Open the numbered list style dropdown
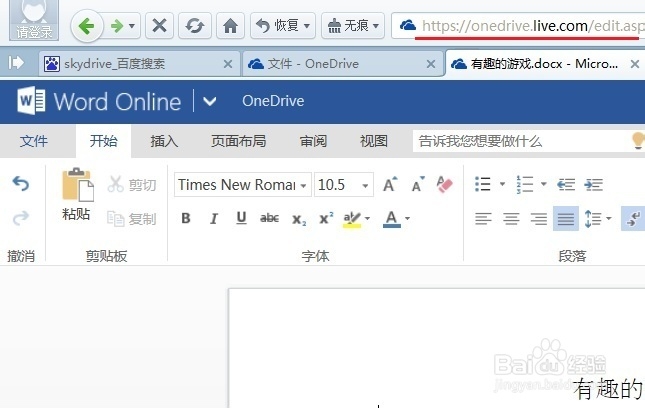 click(544, 184)
